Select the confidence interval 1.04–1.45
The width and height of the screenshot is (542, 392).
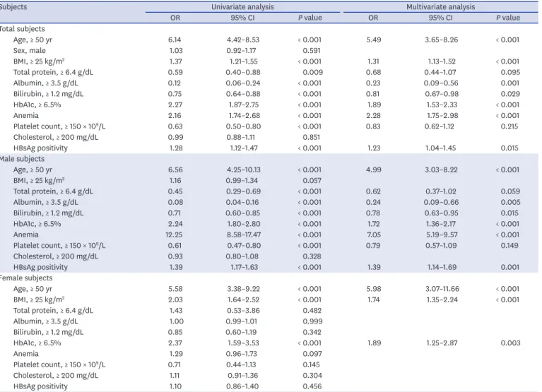pos(441,148)
